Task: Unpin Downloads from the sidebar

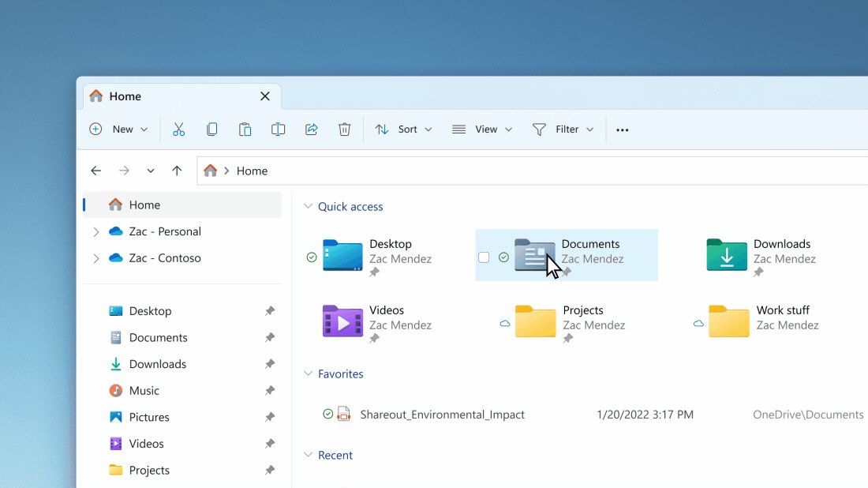Action: [269, 364]
